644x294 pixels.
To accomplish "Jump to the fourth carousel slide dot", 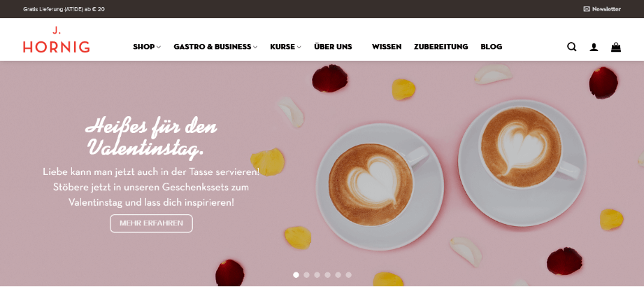I will click(327, 275).
